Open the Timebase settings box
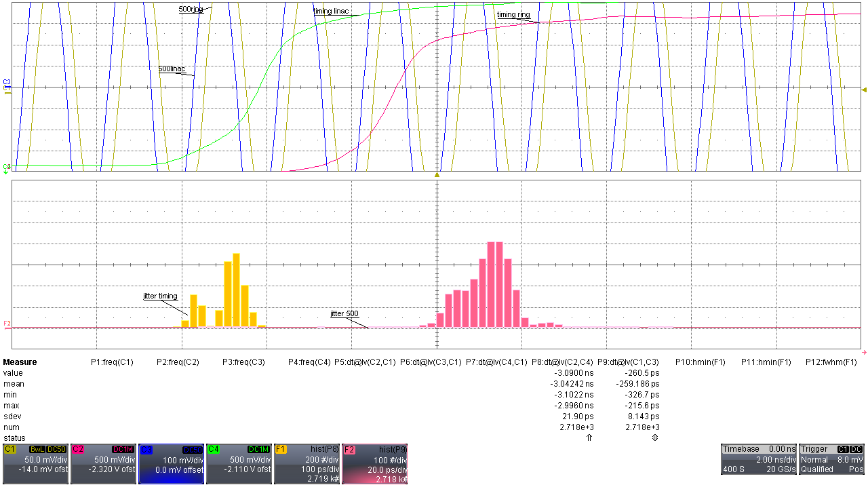The height and width of the screenshot is (485, 868). (757, 459)
